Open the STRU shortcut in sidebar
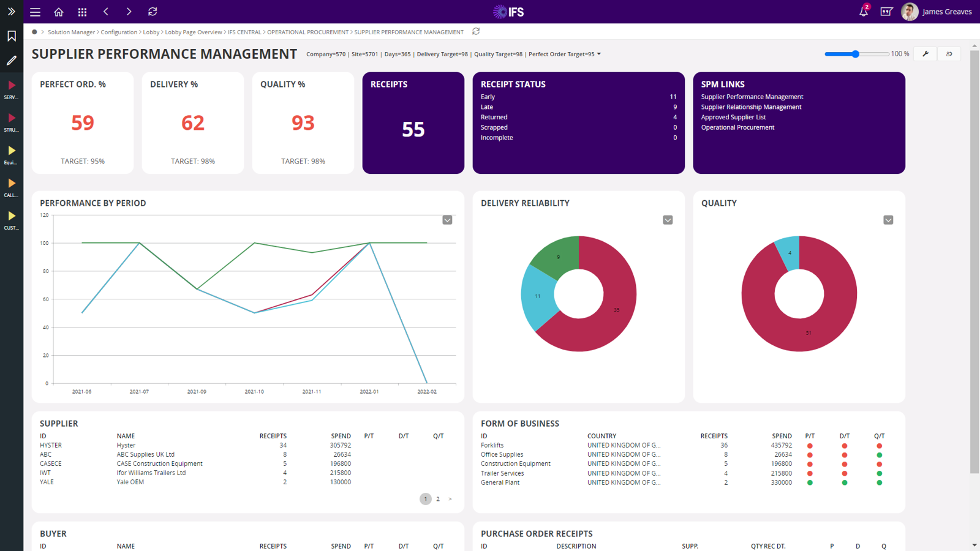 click(12, 122)
